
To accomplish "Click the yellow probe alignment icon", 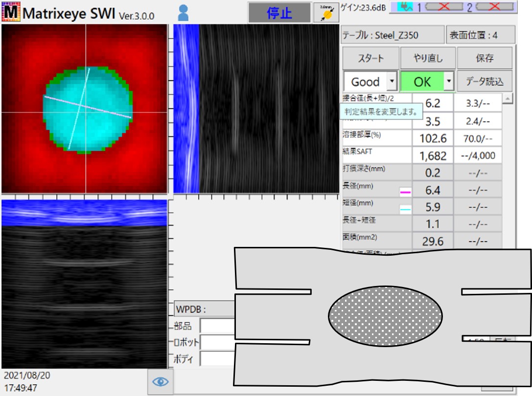I will (325, 13).
